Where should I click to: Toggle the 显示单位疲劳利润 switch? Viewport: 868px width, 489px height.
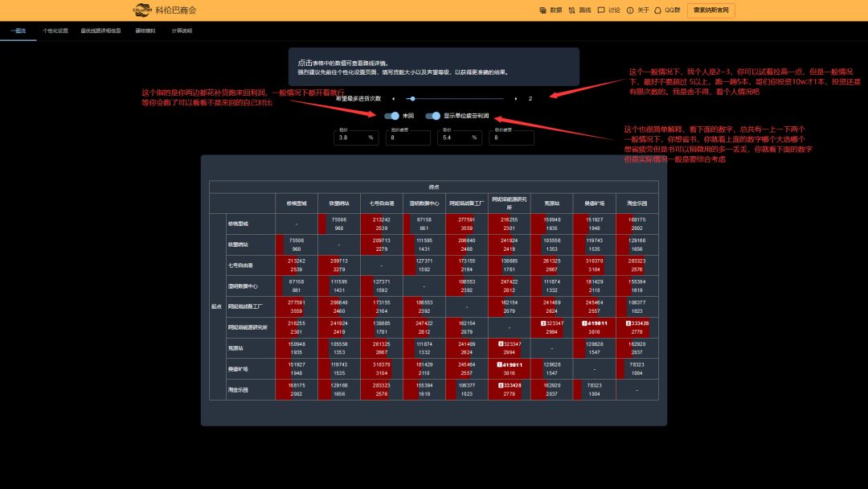(433, 116)
